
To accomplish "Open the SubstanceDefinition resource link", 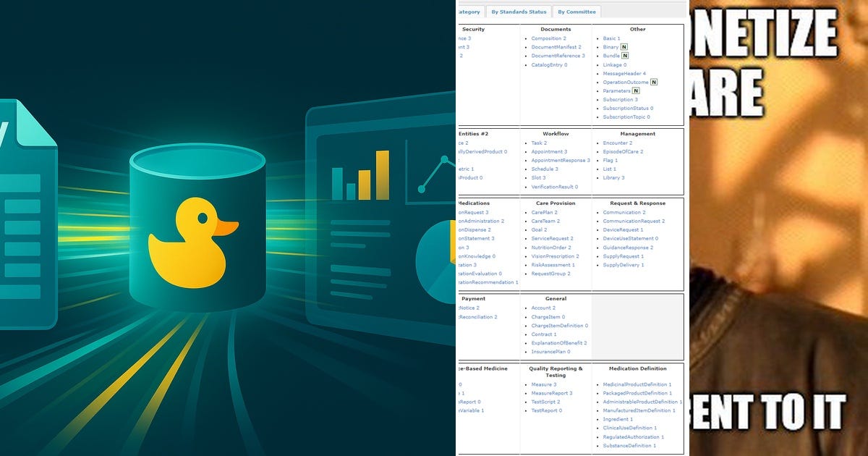I will click(627, 446).
